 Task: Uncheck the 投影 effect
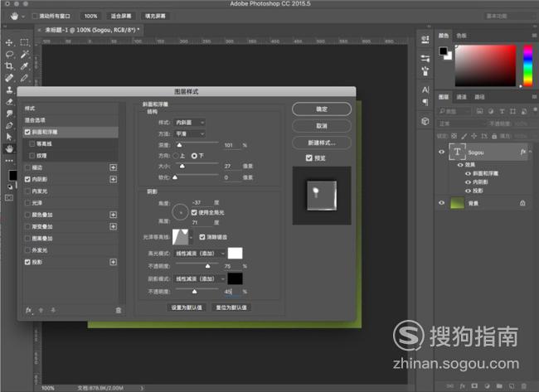[27, 262]
